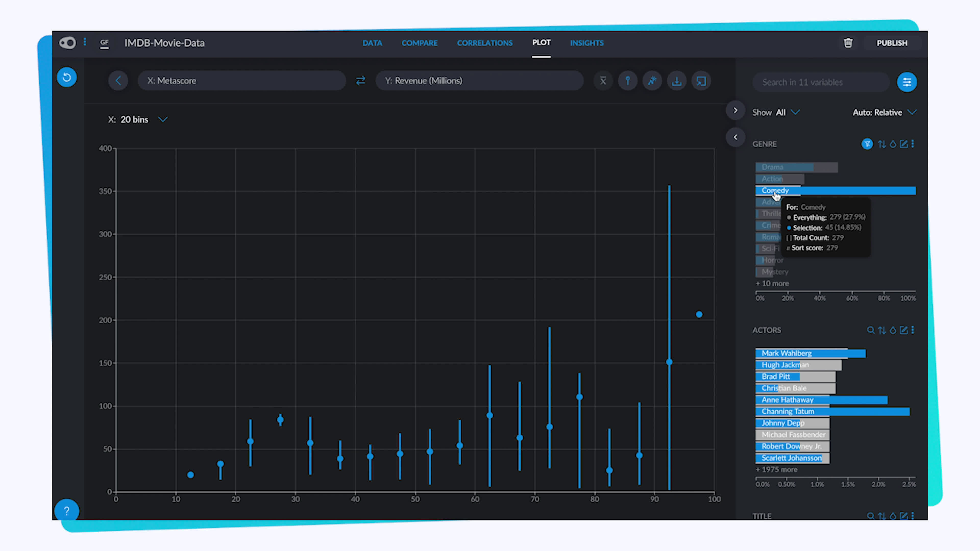Screen dimensions: 980x551
Task: Click the trash delete icon
Action: 848,43
